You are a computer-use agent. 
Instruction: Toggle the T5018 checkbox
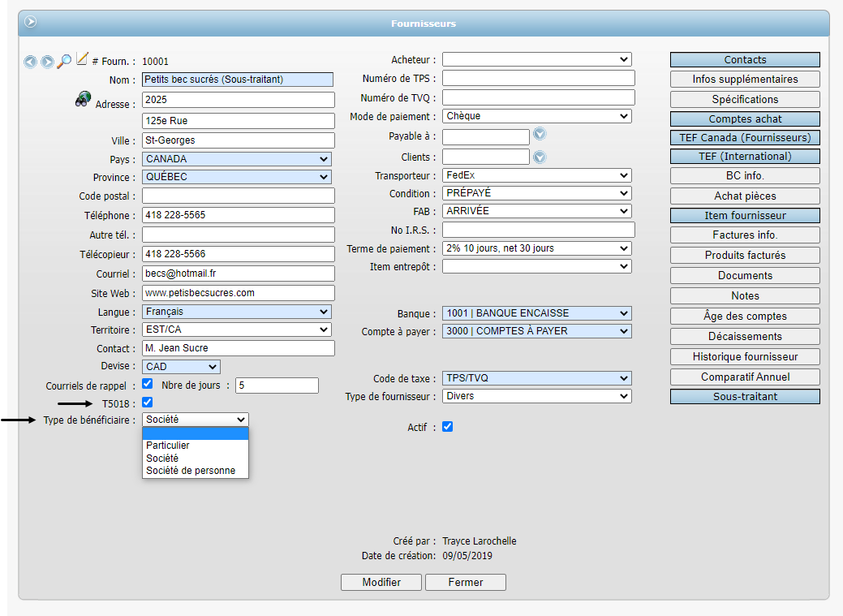click(x=148, y=403)
